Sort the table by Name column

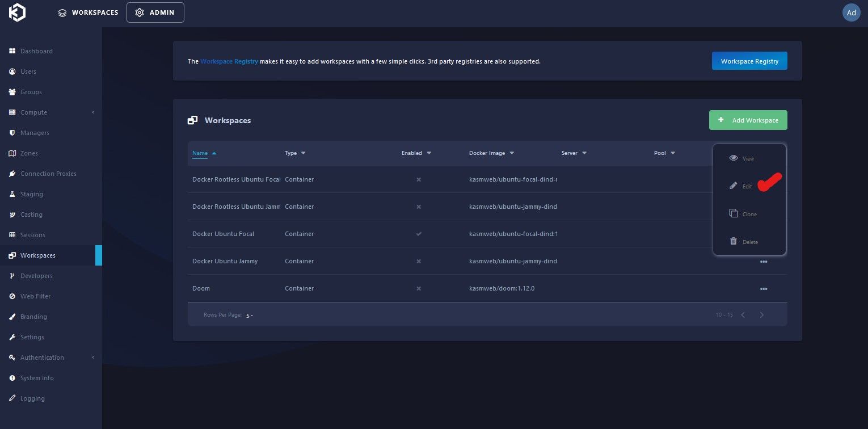coord(200,153)
